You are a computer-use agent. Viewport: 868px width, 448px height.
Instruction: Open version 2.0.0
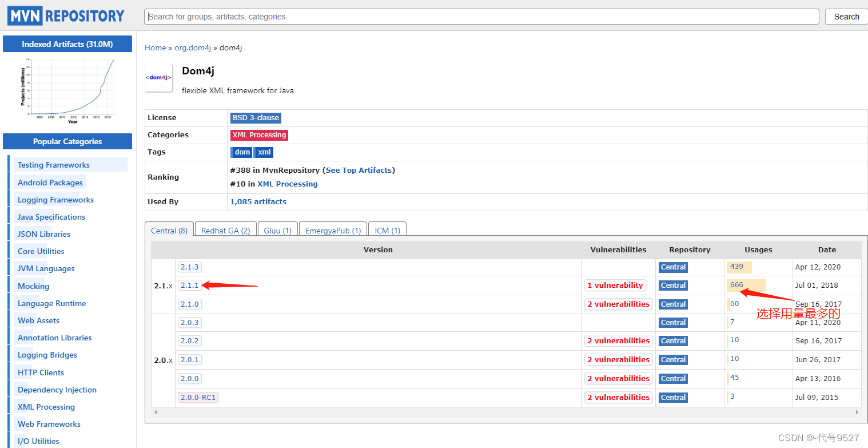pyautogui.click(x=190, y=379)
